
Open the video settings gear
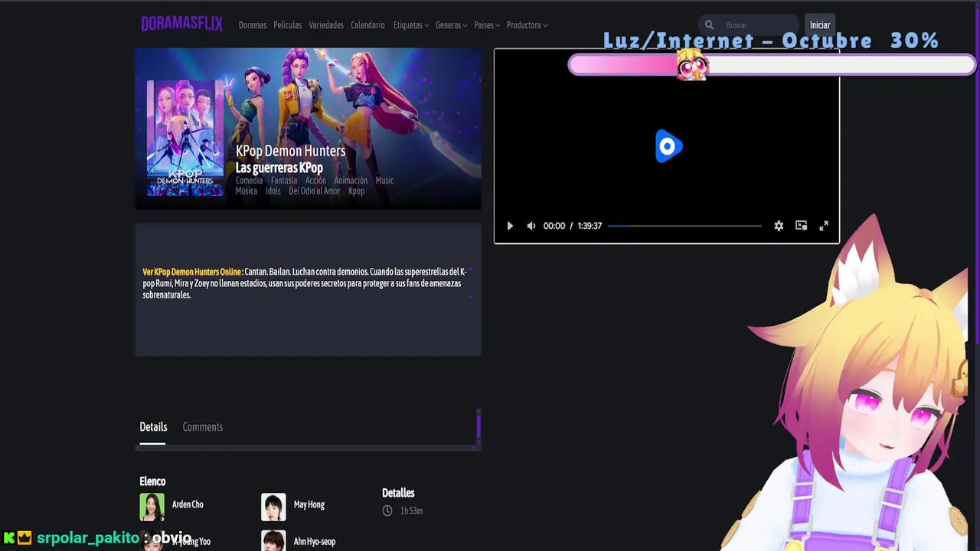[779, 226]
